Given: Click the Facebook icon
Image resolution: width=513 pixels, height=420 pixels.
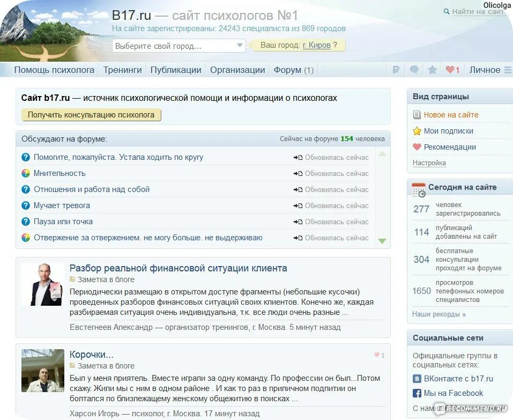Looking at the screenshot, I should [x=417, y=393].
